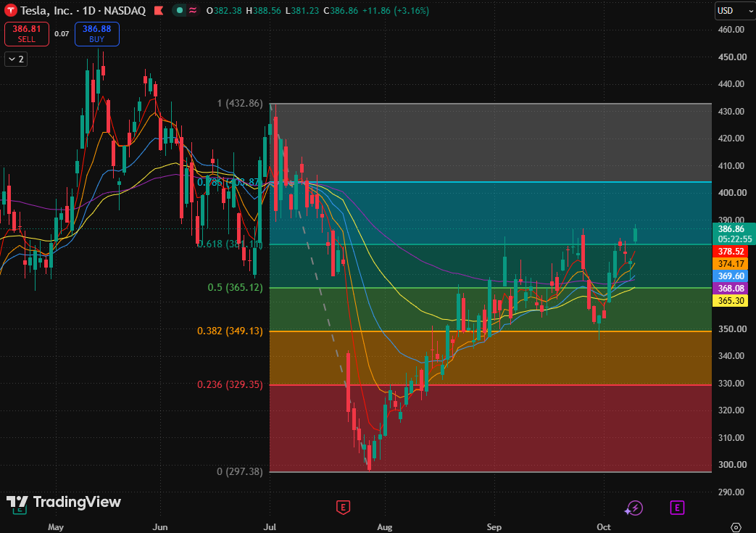Click the Oct label on time axis
756x533 pixels.
click(x=604, y=526)
